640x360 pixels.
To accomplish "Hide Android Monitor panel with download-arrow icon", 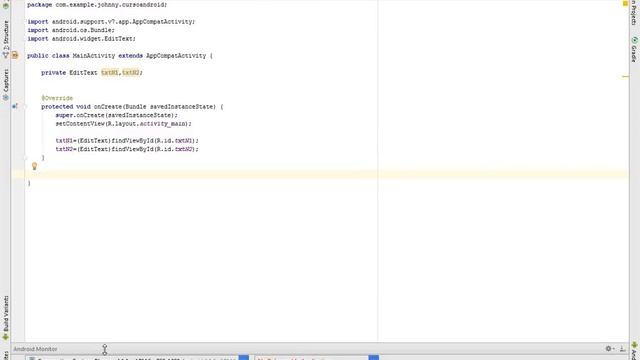I will tap(622, 349).
